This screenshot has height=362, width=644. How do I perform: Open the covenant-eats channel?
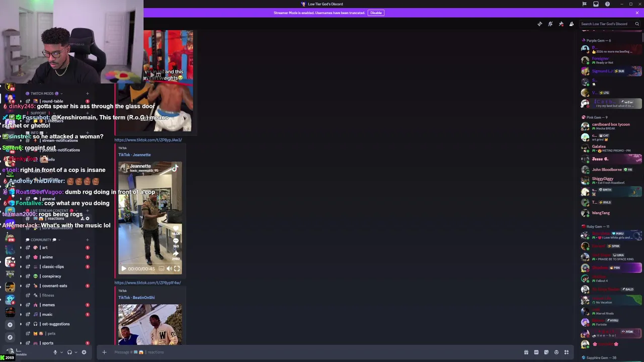coord(55,286)
